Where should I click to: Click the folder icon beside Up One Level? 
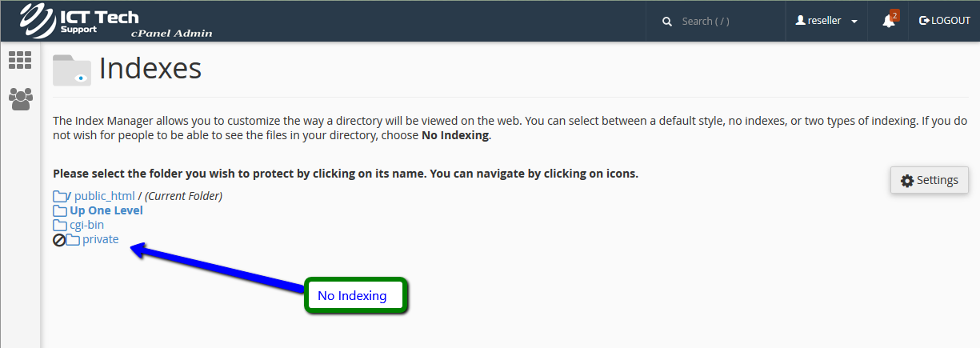click(60, 211)
